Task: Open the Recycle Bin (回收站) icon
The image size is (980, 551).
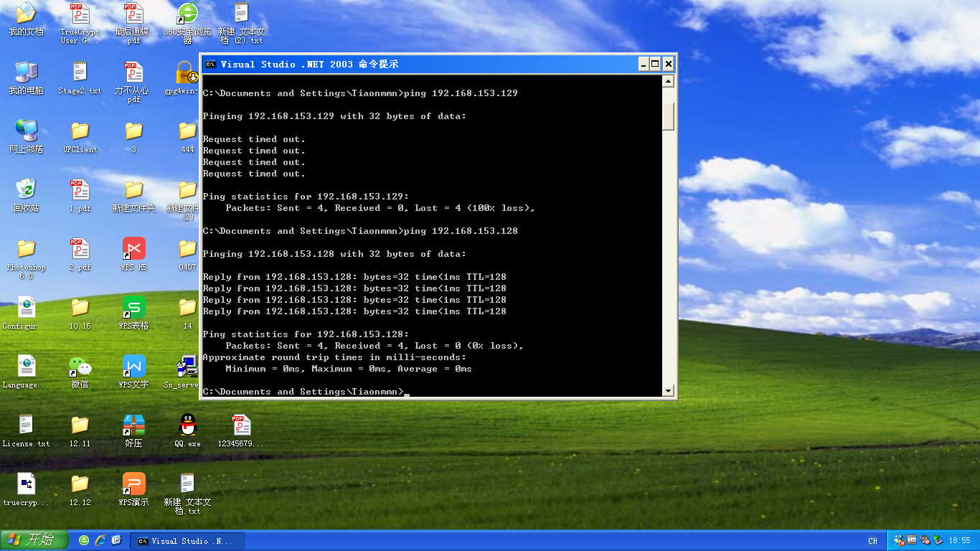Action: [x=27, y=190]
